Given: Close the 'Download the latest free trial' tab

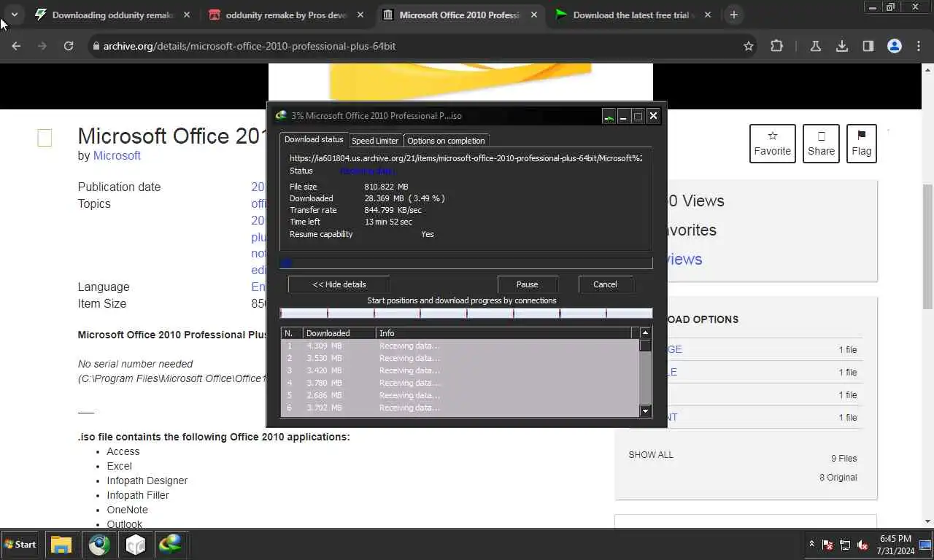Looking at the screenshot, I should (x=708, y=15).
